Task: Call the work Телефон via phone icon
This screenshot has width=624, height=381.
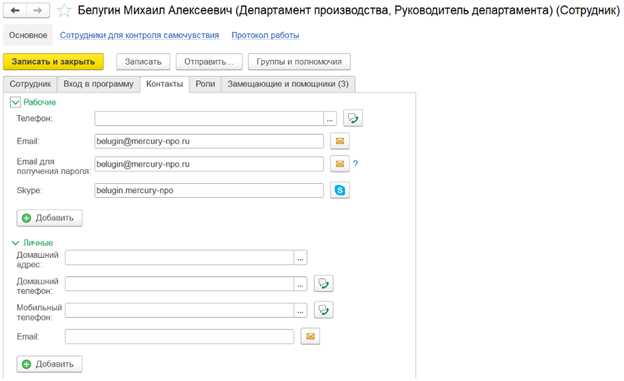Action: pos(353,118)
